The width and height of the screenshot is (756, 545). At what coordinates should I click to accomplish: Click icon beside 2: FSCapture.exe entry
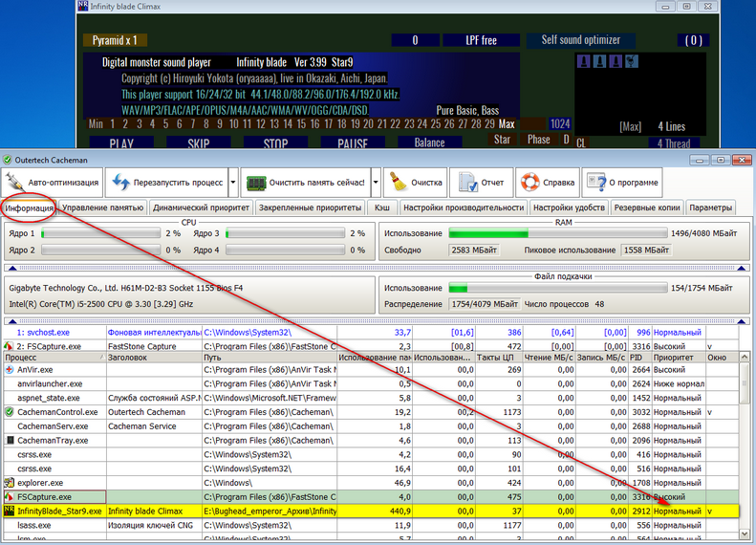[9, 346]
